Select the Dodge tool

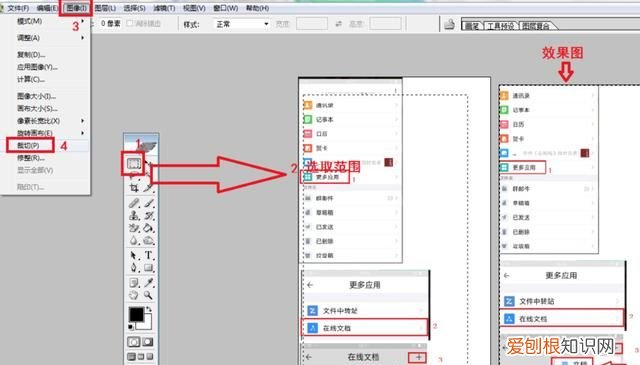(149, 240)
